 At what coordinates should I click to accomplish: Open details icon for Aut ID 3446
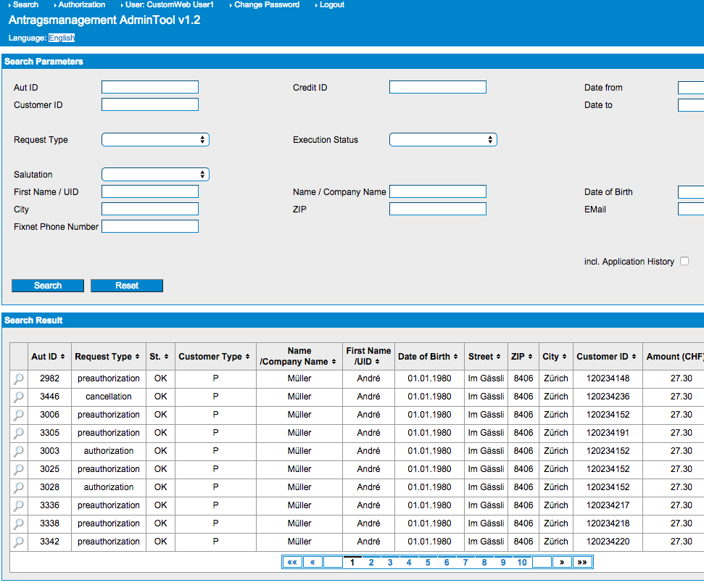tap(19, 397)
